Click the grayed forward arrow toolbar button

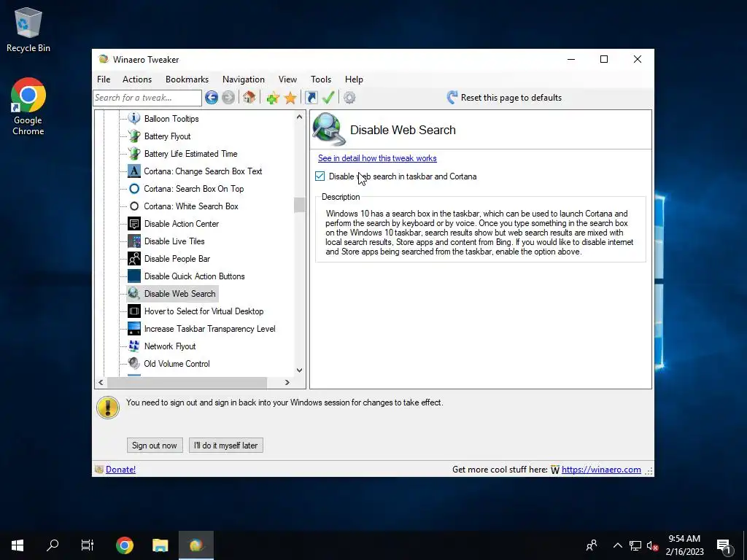click(x=228, y=98)
